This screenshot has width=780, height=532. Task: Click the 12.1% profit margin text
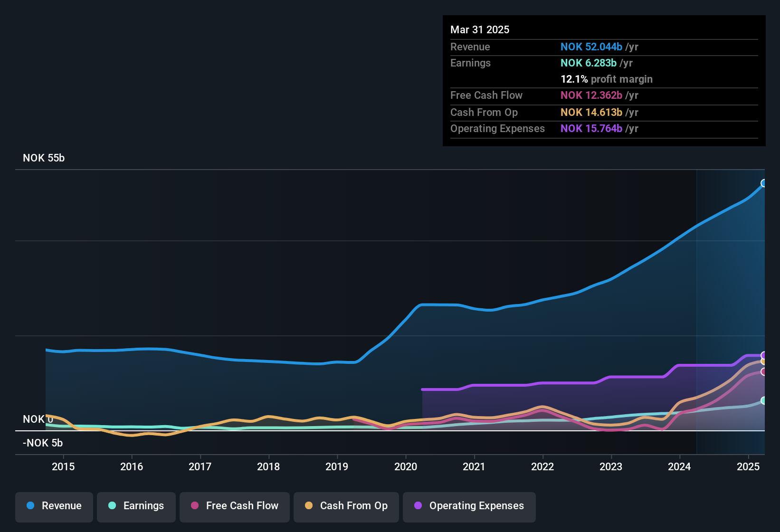point(606,79)
